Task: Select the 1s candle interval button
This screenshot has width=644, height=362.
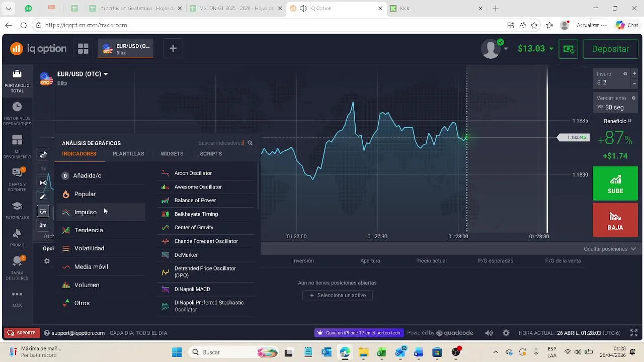Action: (x=43, y=169)
